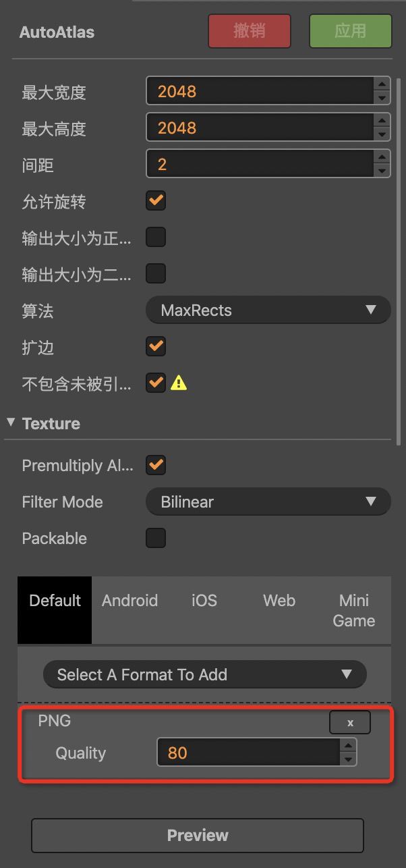Open the 算法 MaxRects dropdown

pos(268,310)
